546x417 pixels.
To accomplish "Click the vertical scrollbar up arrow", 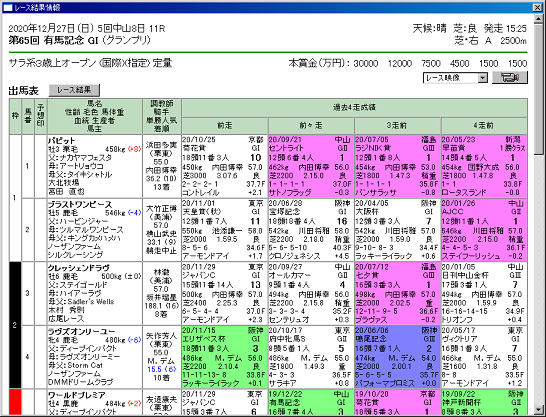I will point(538,19).
